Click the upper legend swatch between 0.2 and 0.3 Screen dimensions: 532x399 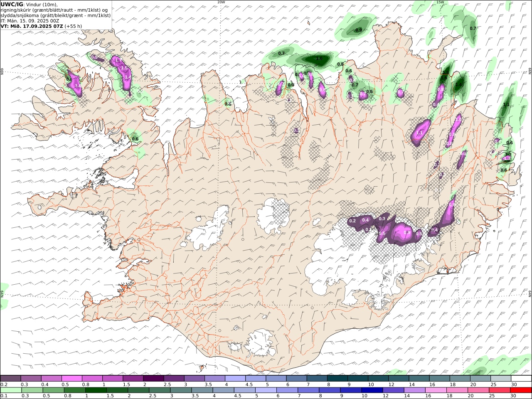[x=10, y=378]
